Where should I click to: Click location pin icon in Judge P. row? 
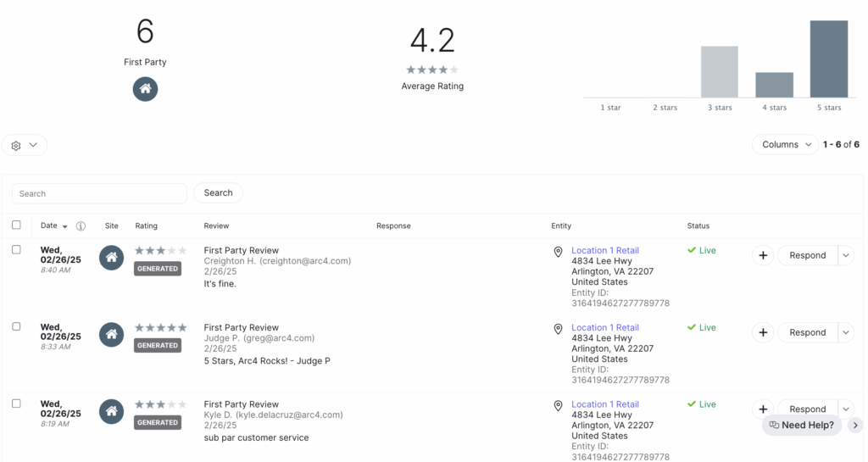coord(558,329)
